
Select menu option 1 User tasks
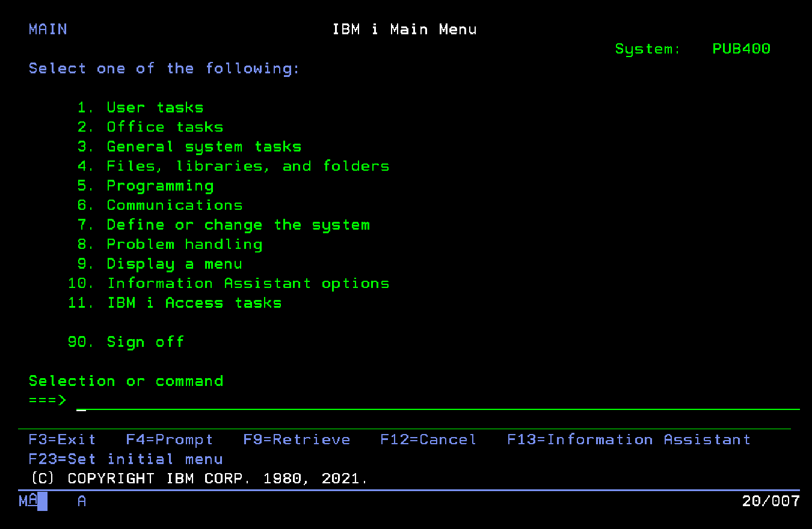click(x=155, y=108)
